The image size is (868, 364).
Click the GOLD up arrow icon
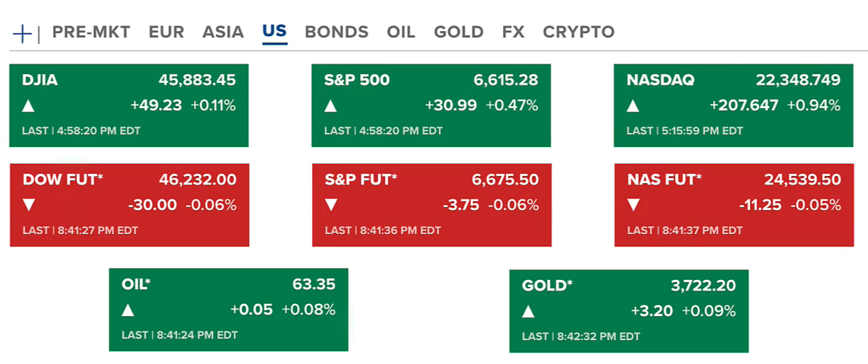click(x=528, y=311)
